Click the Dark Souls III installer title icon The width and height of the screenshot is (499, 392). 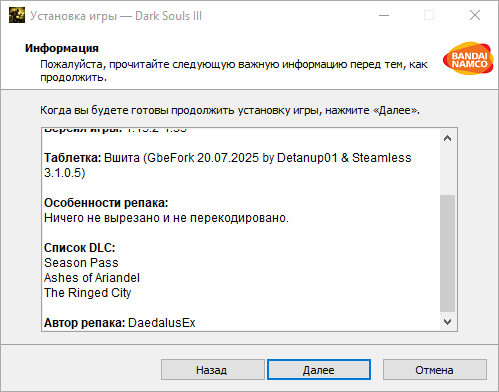click(x=17, y=15)
